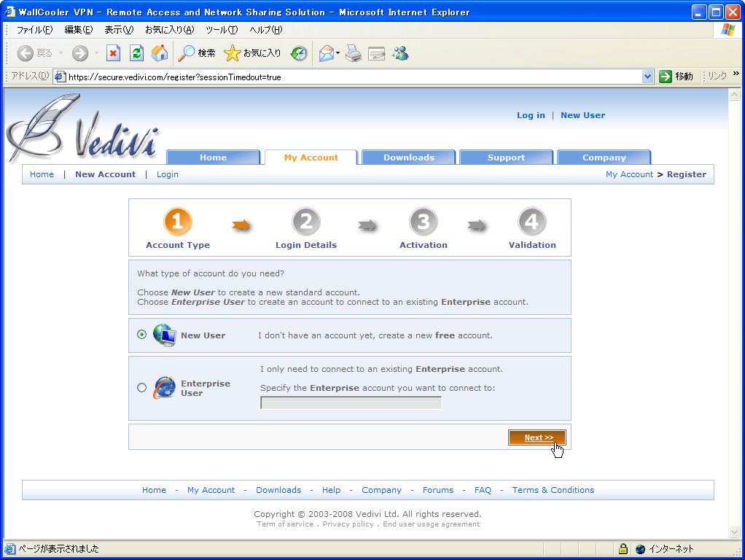Stop page loading with red X icon
745x560 pixels.
pyautogui.click(x=113, y=53)
